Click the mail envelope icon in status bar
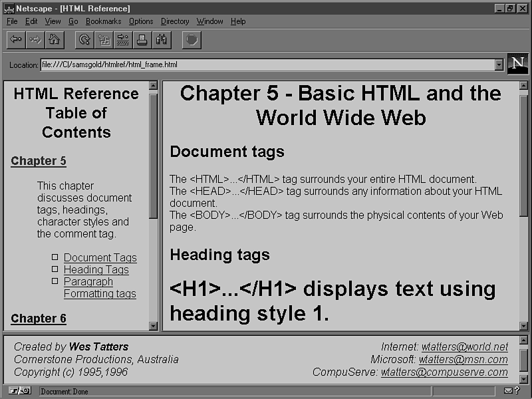This screenshot has width=532, height=399. click(508, 391)
